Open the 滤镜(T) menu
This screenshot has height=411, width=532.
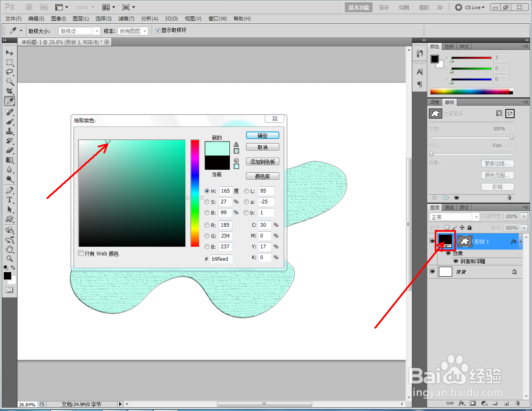click(126, 19)
